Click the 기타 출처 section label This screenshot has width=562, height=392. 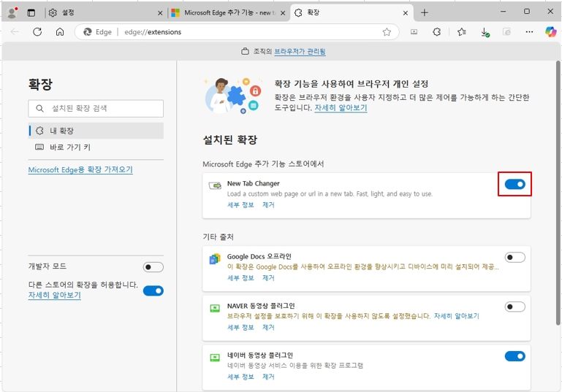click(x=218, y=237)
